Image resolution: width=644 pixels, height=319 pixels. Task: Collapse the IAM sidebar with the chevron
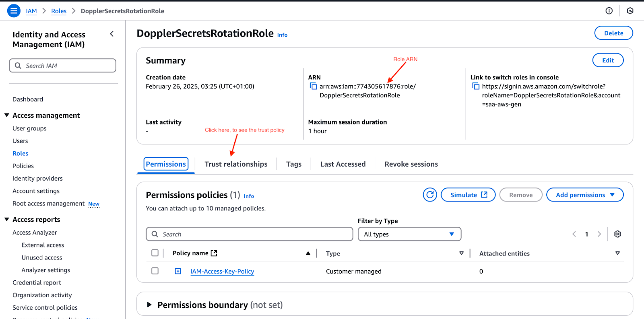[x=112, y=34]
